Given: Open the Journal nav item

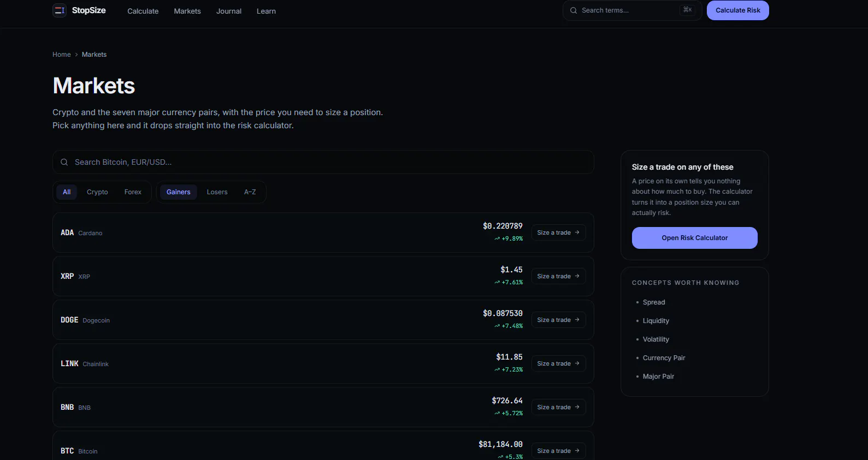Looking at the screenshot, I should (229, 11).
